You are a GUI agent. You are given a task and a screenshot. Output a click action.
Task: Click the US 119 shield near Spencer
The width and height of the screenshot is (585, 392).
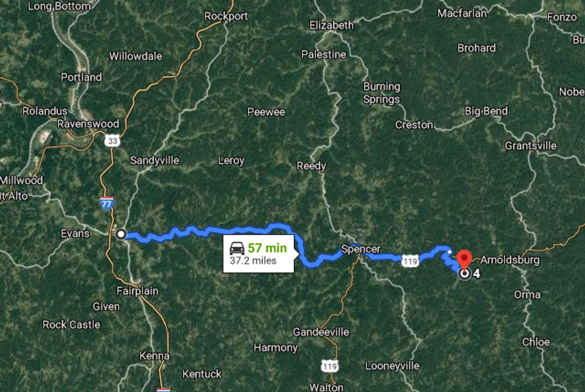(411, 261)
